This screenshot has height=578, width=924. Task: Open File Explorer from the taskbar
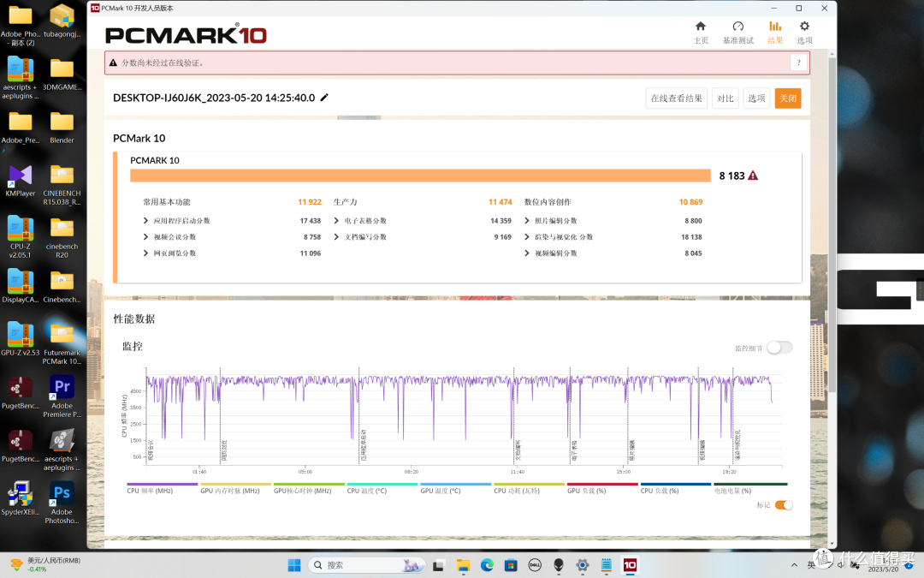(463, 565)
